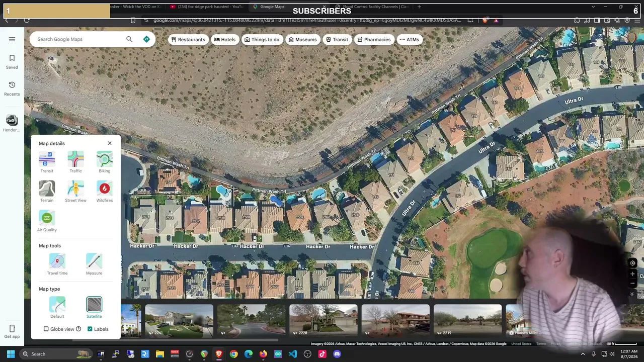This screenshot has height=362, width=644.
Task: Open the Globe view help icon
Action: click(x=78, y=329)
